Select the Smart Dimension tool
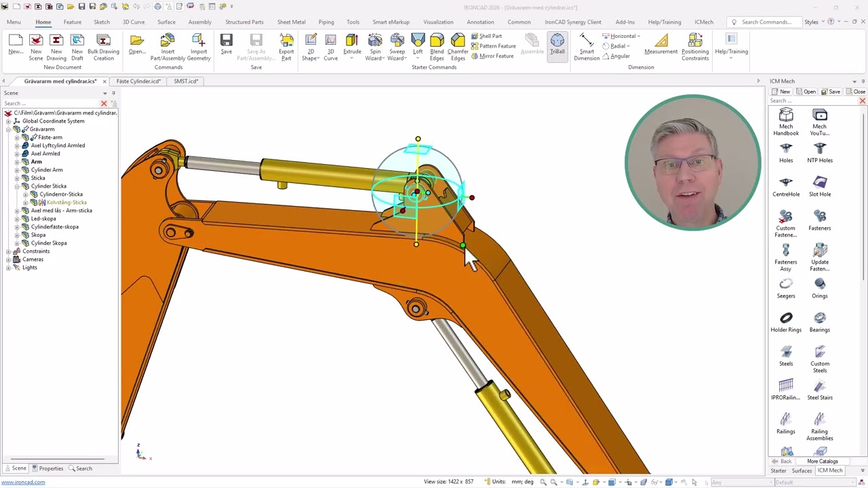 [x=587, y=47]
